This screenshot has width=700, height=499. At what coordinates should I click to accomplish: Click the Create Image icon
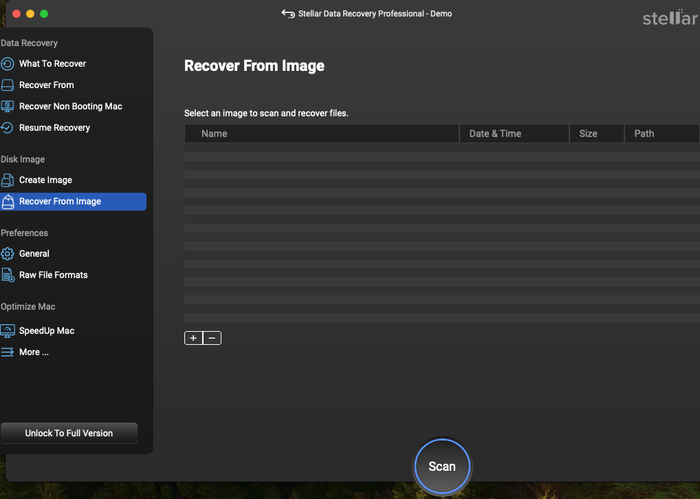pos(7,180)
